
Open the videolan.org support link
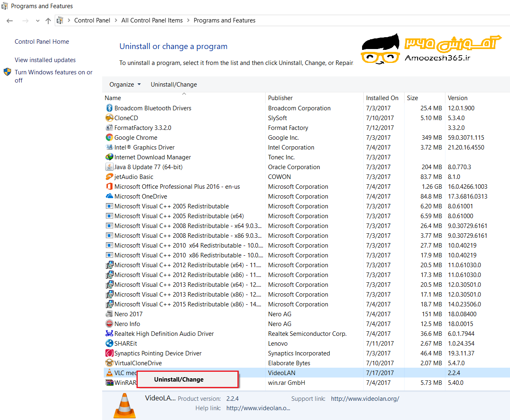365,399
